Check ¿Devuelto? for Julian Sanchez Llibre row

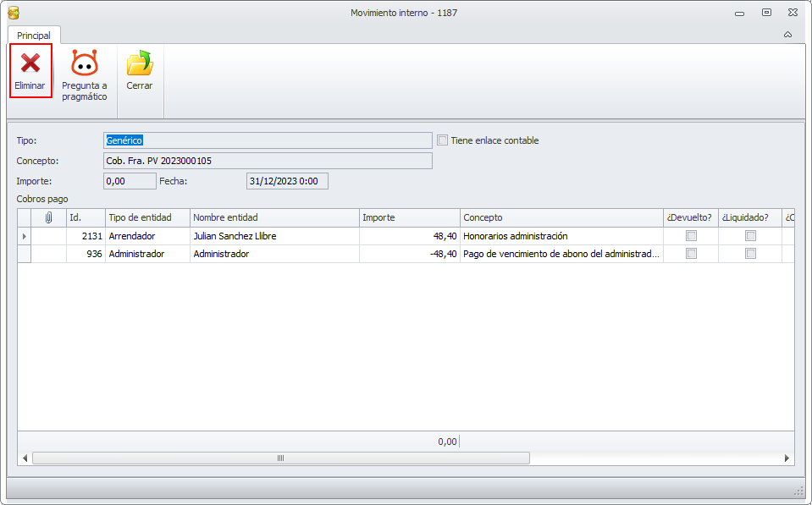(691, 236)
